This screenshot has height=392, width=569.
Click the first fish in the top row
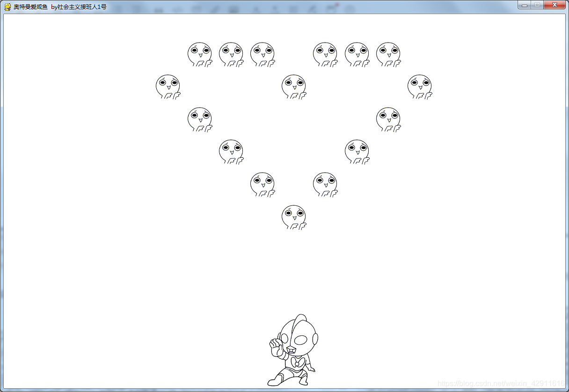(x=200, y=55)
